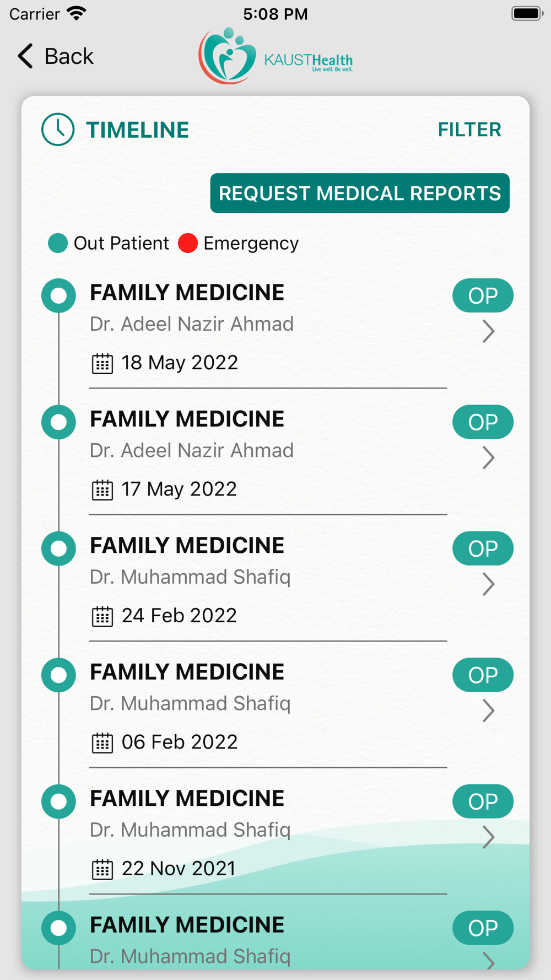Click the battery status icon
Screen dimensions: 551x980
click(x=527, y=13)
